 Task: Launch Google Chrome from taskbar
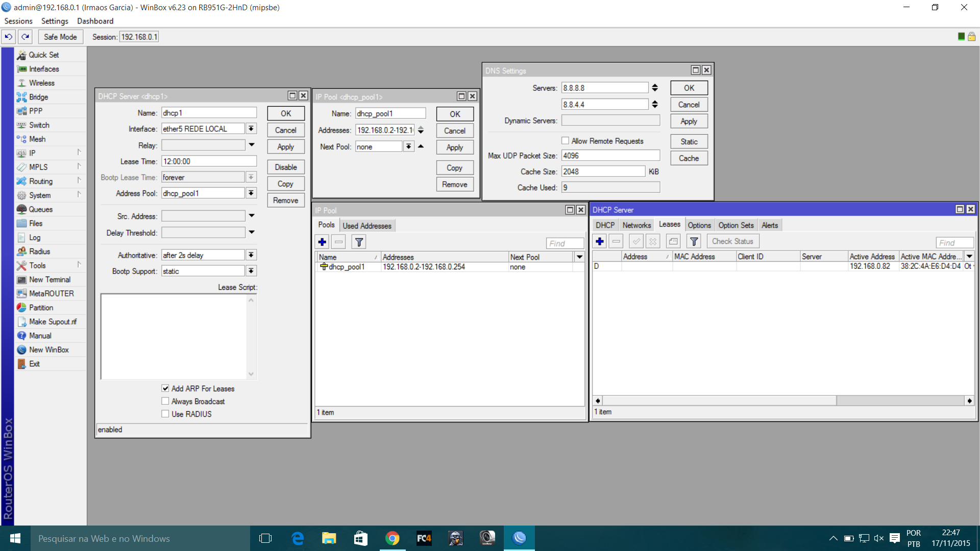click(x=392, y=538)
